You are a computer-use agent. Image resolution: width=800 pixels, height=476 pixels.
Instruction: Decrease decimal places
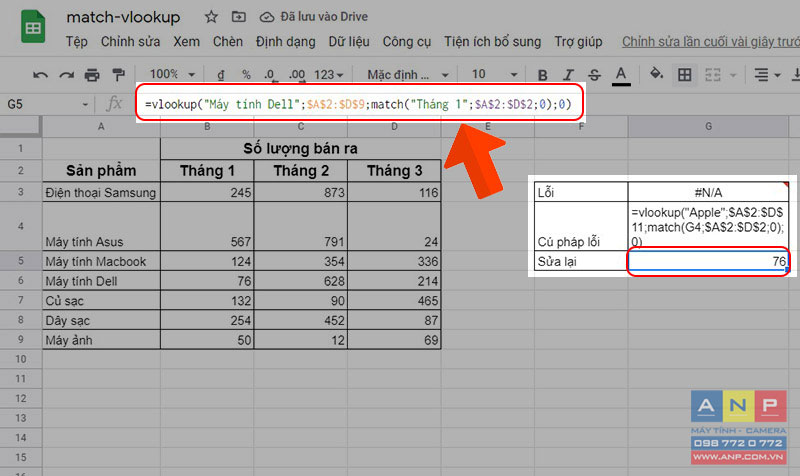tap(270, 75)
